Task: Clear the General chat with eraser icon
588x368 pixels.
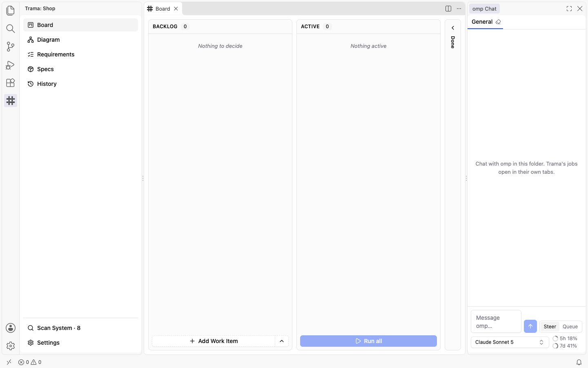Action: tap(498, 22)
